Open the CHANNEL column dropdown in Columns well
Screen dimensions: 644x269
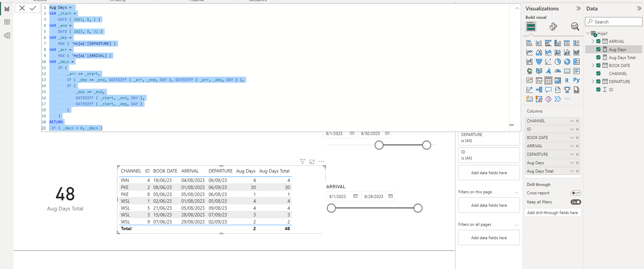coord(572,121)
